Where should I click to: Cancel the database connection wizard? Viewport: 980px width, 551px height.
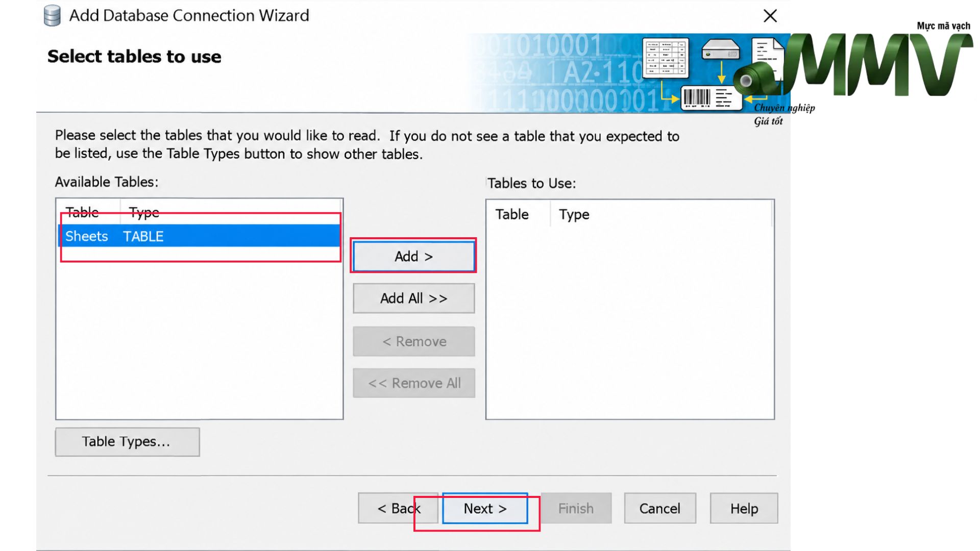[x=659, y=508]
